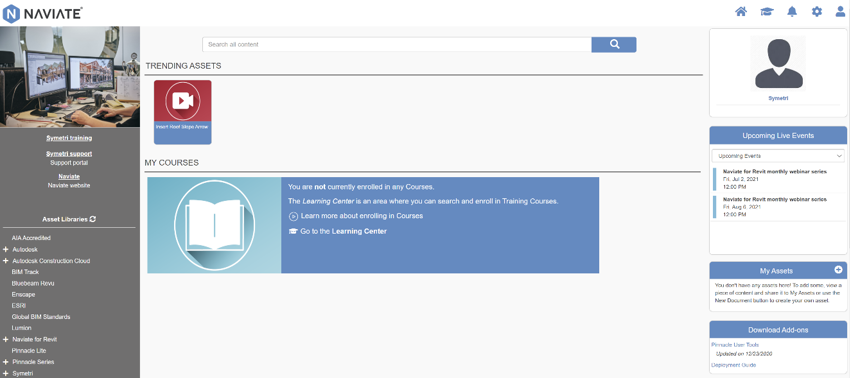Select Lumion library

[x=22, y=328]
